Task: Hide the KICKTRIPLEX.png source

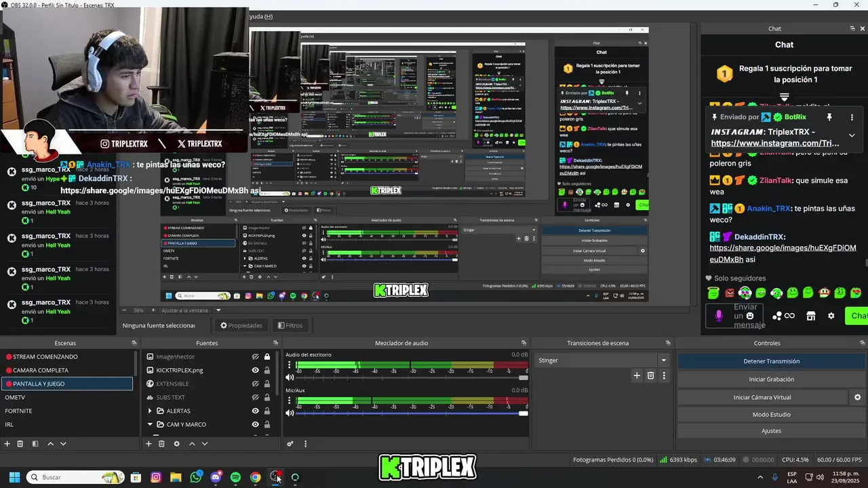Action: (x=256, y=370)
